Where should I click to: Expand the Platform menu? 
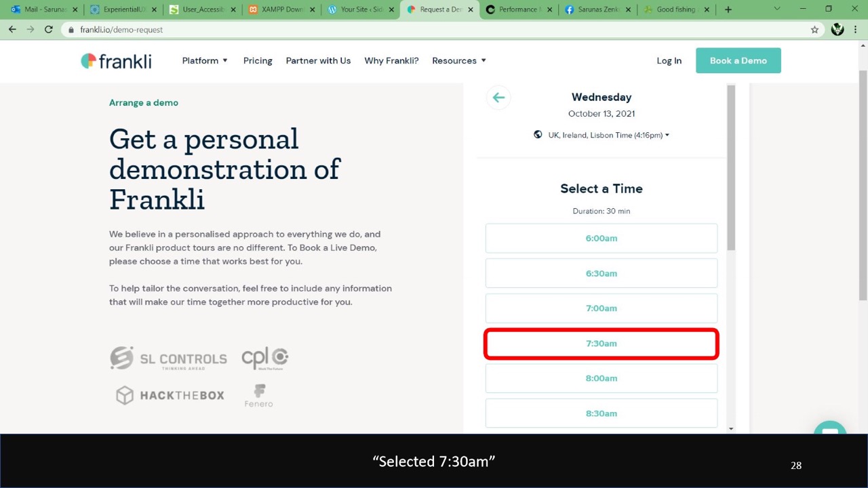(205, 60)
